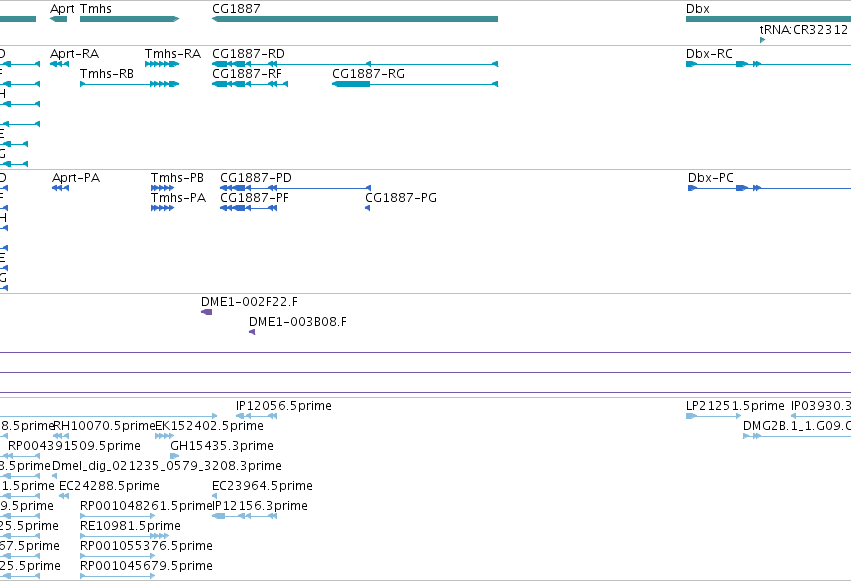Click the Aprt gene arrow bar

click(59, 19)
